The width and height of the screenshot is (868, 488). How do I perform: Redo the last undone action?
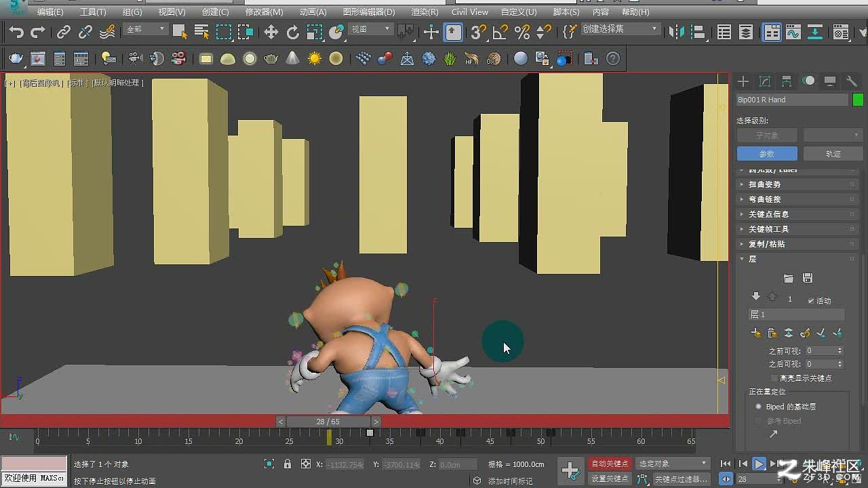[x=38, y=32]
